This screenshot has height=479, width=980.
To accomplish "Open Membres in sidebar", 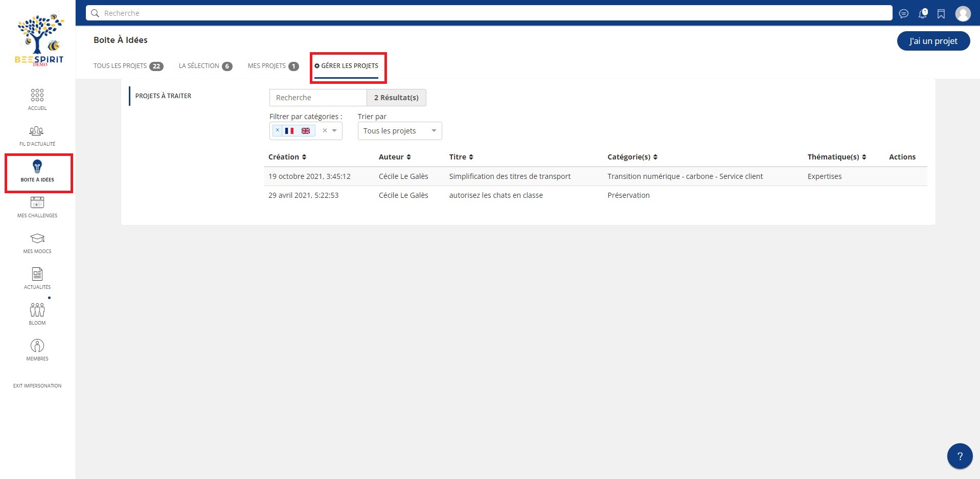I will click(37, 350).
